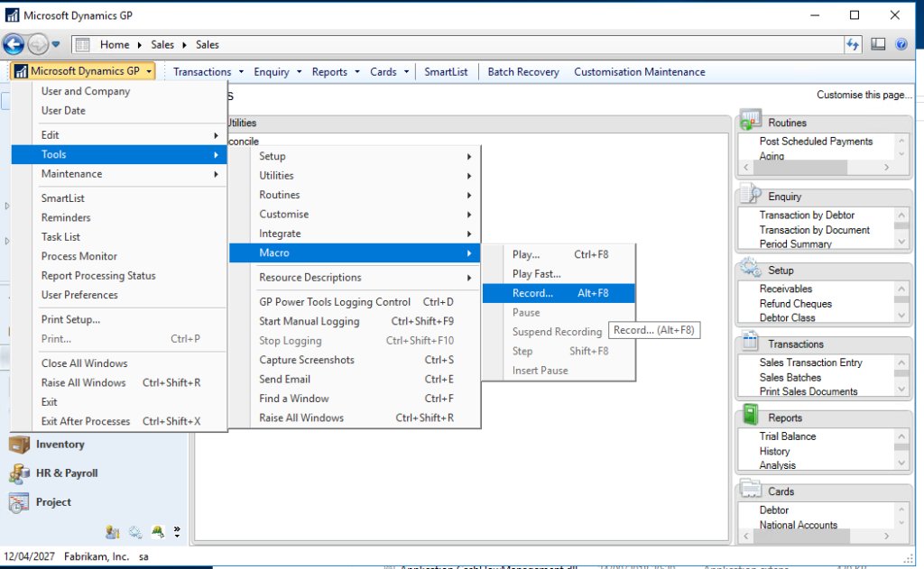Open the Batch Recovery menu item
Screen dimensions: 924x569
click(x=522, y=71)
